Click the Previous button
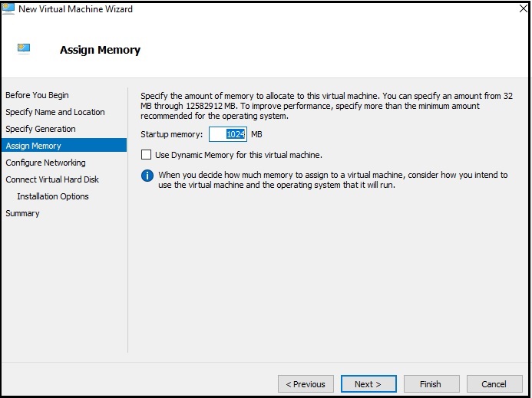 [306, 384]
